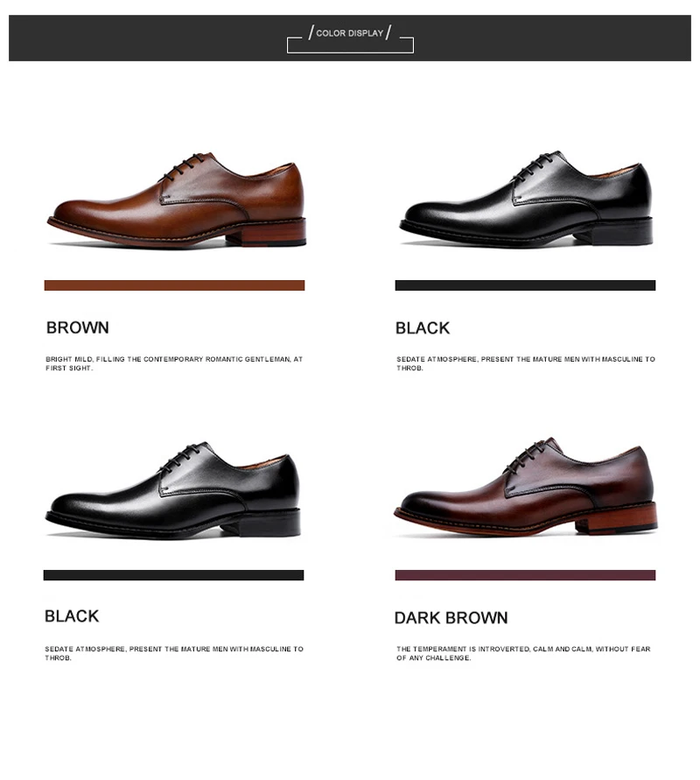Click the 'Bright mild, filling the contemporary' description
The width and height of the screenshot is (700, 780).
[x=174, y=363]
